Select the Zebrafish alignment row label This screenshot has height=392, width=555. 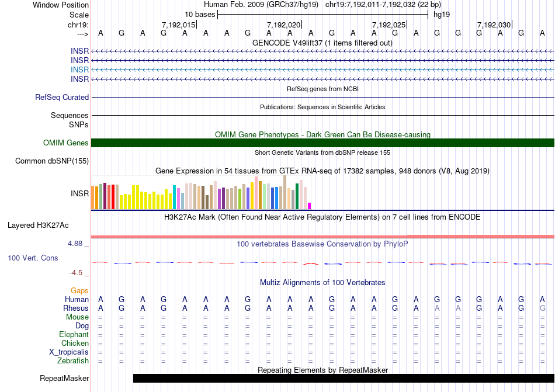pos(73,361)
